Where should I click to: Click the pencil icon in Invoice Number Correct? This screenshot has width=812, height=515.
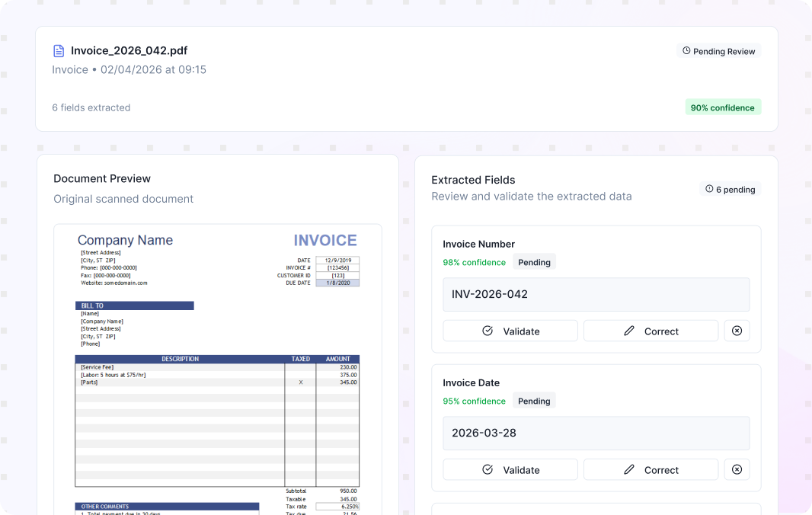[x=628, y=331]
